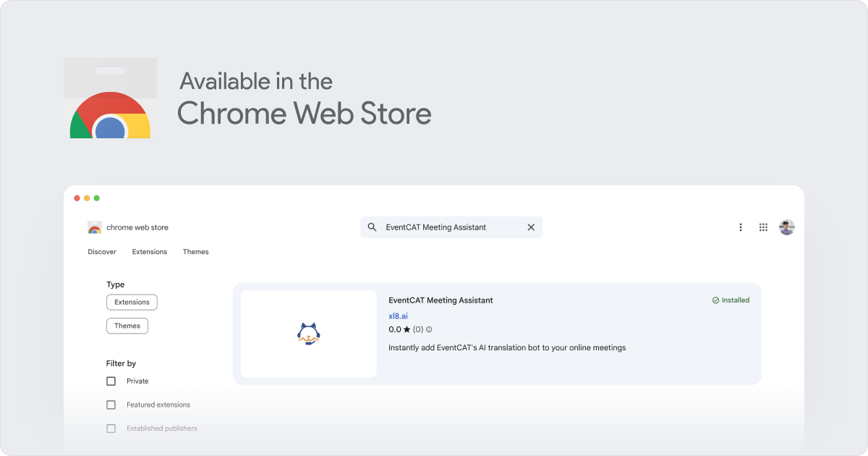This screenshot has height=456, width=868.
Task: Click the chrome web store title text
Action: [137, 227]
